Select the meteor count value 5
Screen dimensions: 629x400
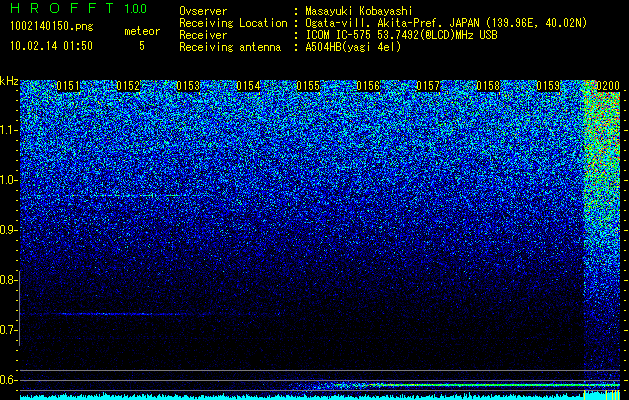[142, 46]
